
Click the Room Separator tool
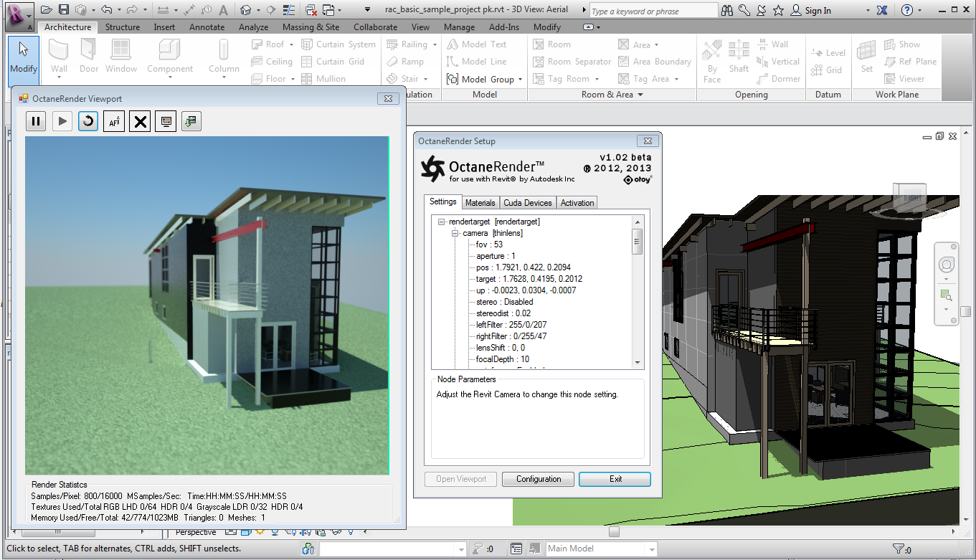click(572, 62)
